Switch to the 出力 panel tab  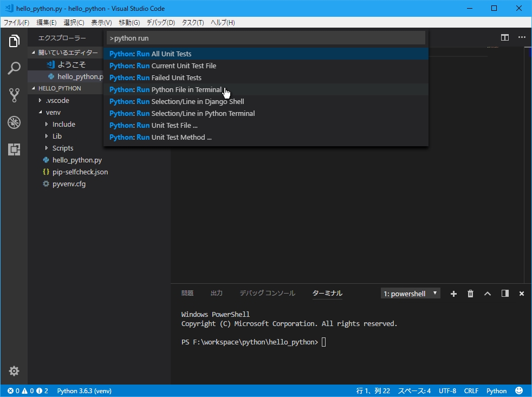point(217,293)
